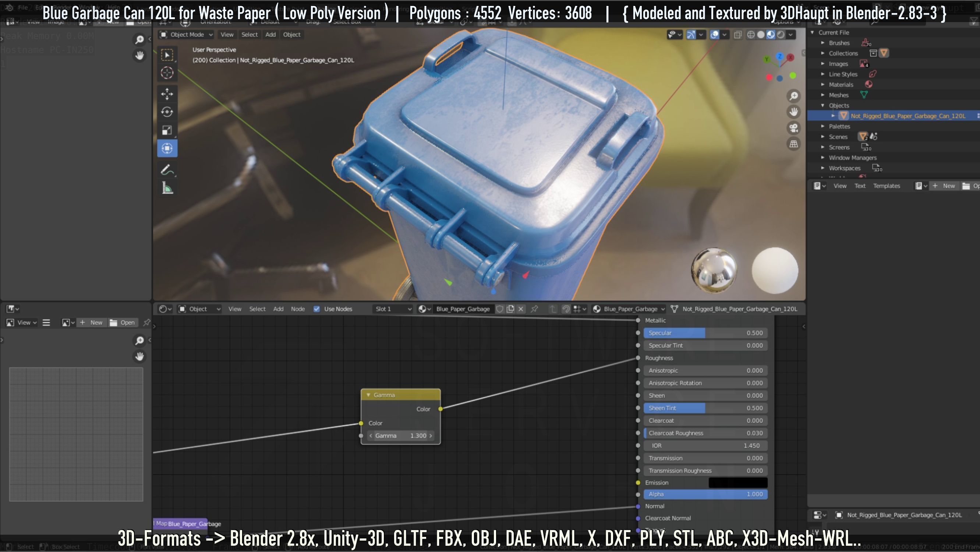
Task: Pin the image in the bottom-left image editor
Action: [x=146, y=323]
